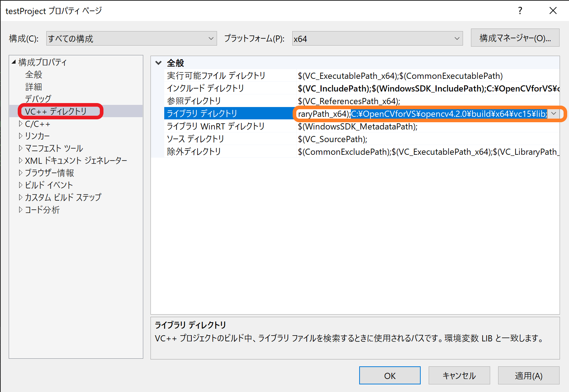Select 全般 in the property tree
Viewport: 569px width, 392px height.
(x=34, y=74)
